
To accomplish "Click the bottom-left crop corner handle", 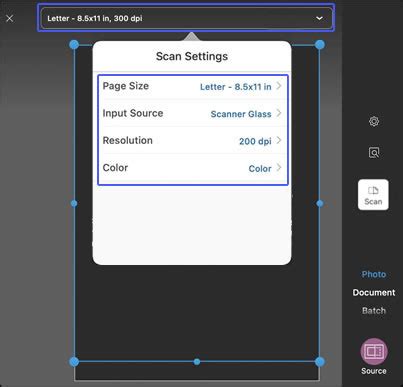I will (74, 361).
